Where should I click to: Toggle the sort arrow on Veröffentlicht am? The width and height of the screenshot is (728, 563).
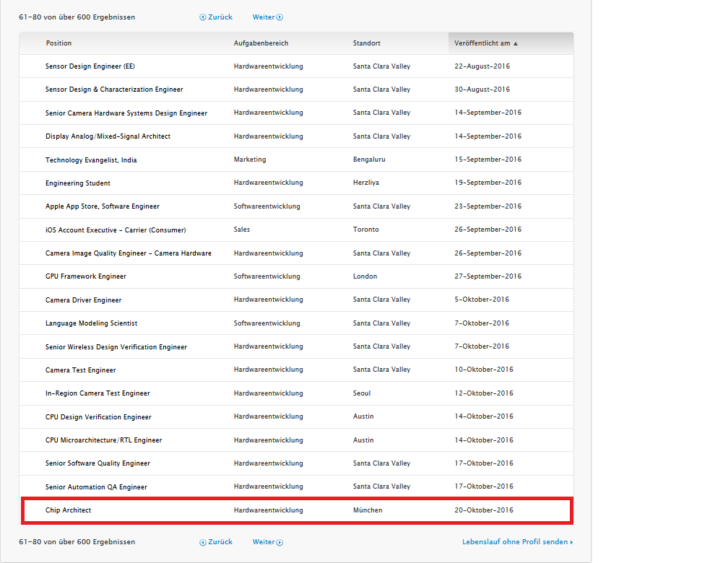516,43
